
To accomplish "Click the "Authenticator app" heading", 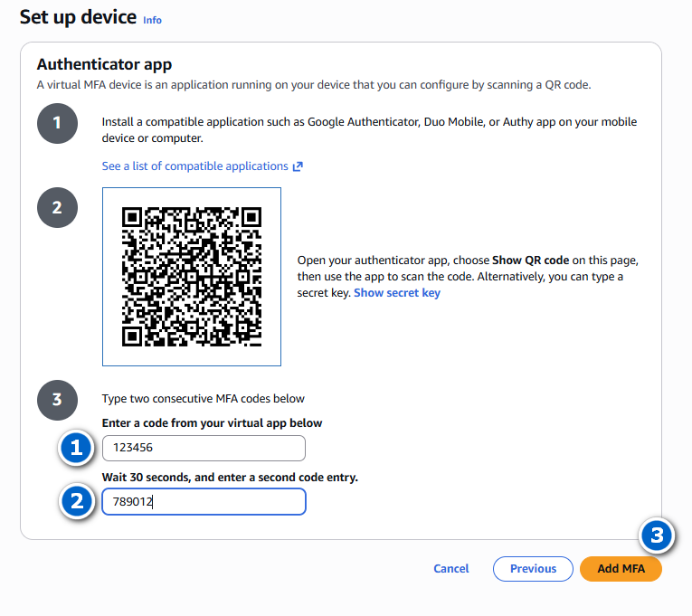I will pos(104,64).
